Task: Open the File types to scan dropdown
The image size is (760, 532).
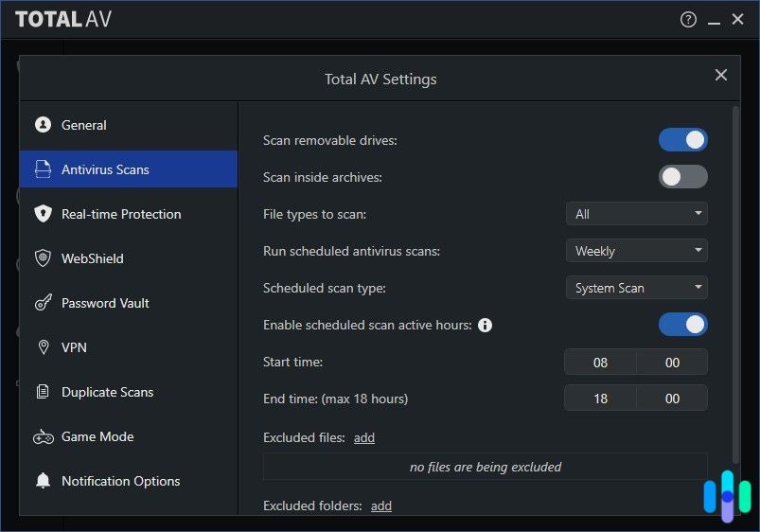Action: [x=636, y=214]
